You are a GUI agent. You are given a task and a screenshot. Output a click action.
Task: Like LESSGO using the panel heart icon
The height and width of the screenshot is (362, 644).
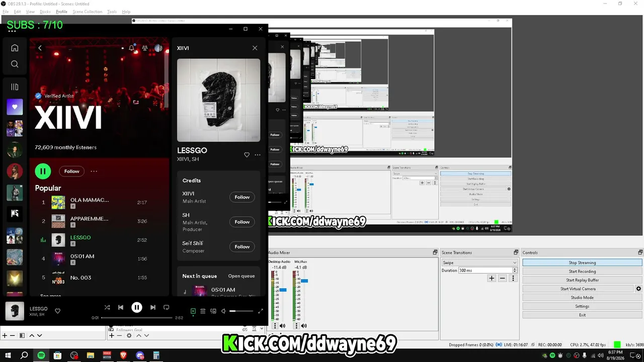(247, 155)
